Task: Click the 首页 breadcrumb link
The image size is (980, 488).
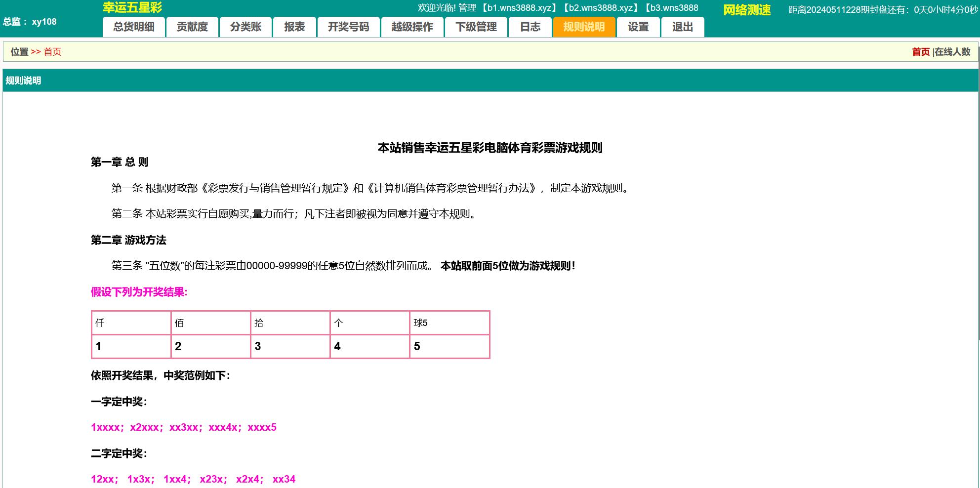Action: pyautogui.click(x=52, y=52)
